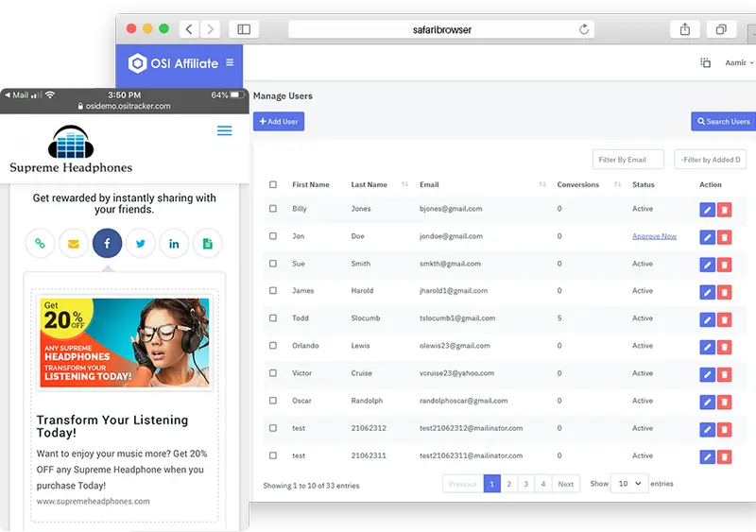Sort table by the Email column arrows
This screenshot has height=532, width=756.
click(x=543, y=185)
